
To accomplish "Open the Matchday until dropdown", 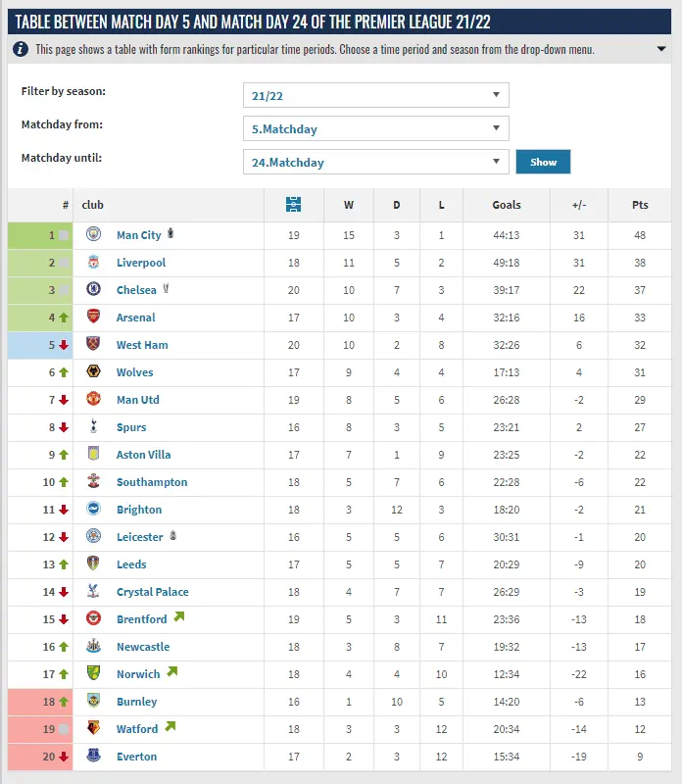I will point(375,162).
